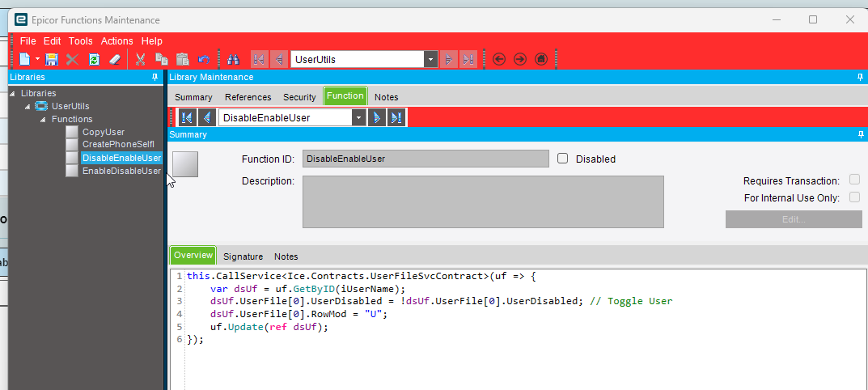Click into the Description text box

tap(483, 201)
